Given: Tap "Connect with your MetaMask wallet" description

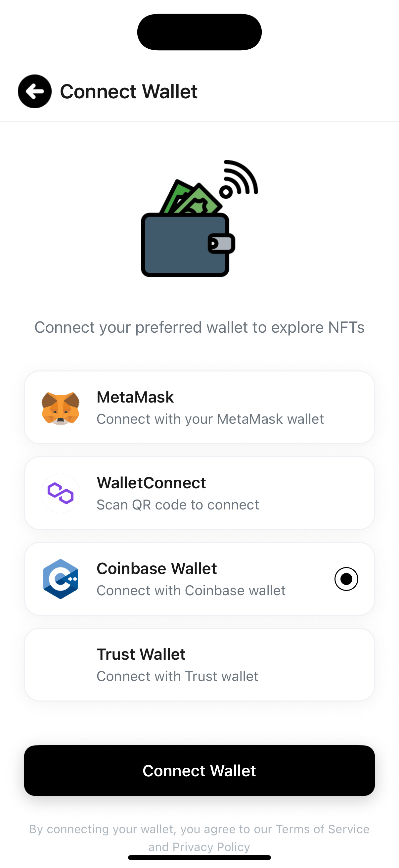Looking at the screenshot, I should pyautogui.click(x=210, y=419).
